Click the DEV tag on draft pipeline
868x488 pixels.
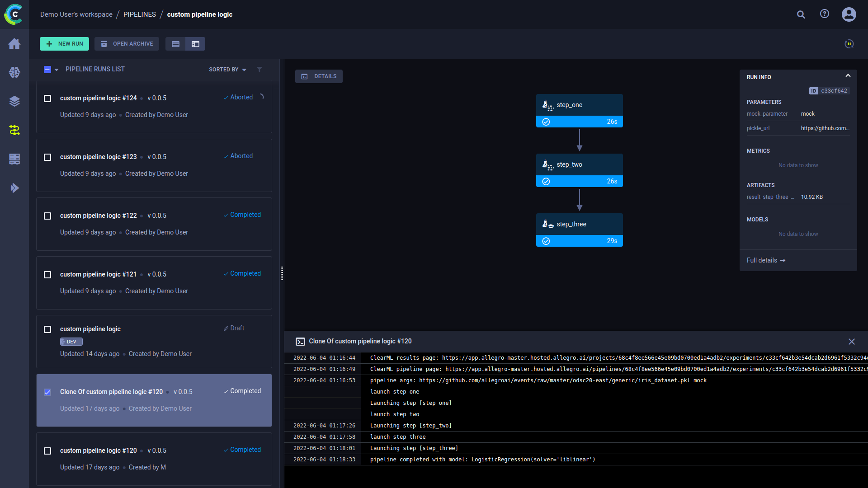71,342
